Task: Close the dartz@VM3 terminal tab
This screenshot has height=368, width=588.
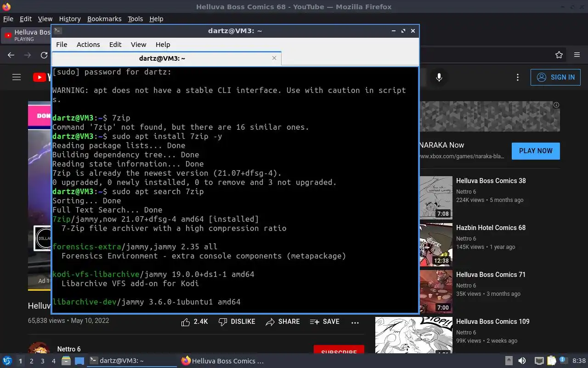Action: pyautogui.click(x=274, y=58)
